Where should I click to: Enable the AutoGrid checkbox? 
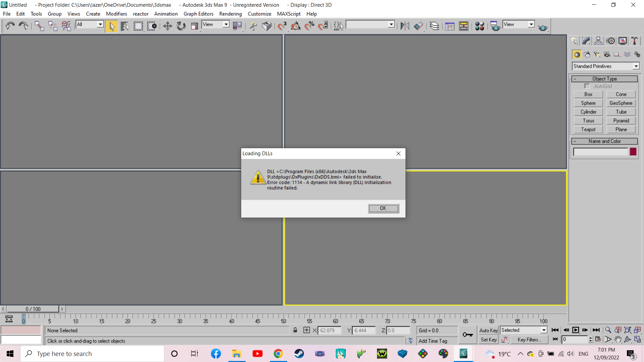(x=587, y=86)
